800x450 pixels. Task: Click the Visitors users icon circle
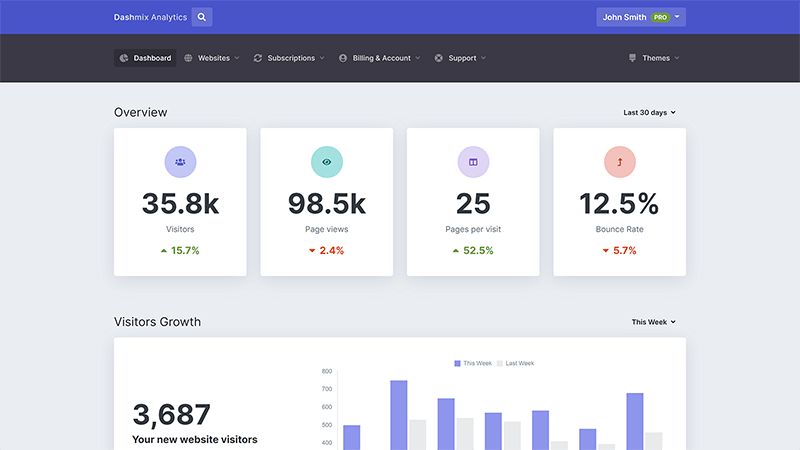point(180,161)
